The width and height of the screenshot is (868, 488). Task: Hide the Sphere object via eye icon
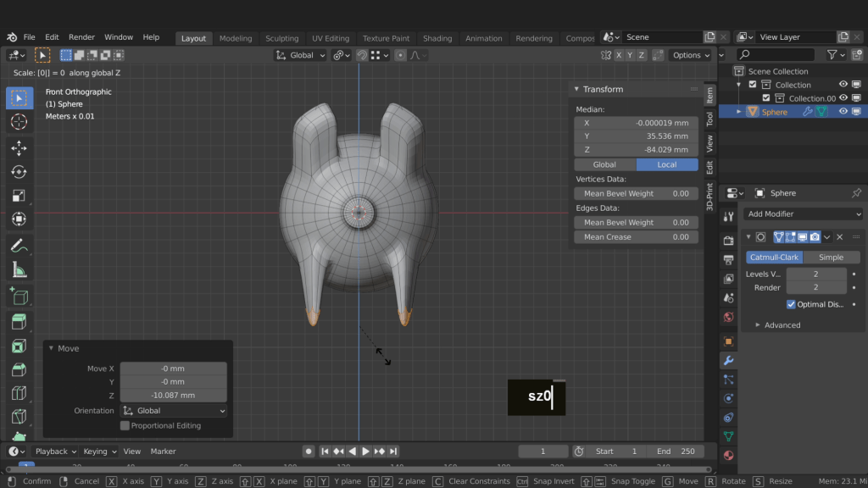(843, 112)
